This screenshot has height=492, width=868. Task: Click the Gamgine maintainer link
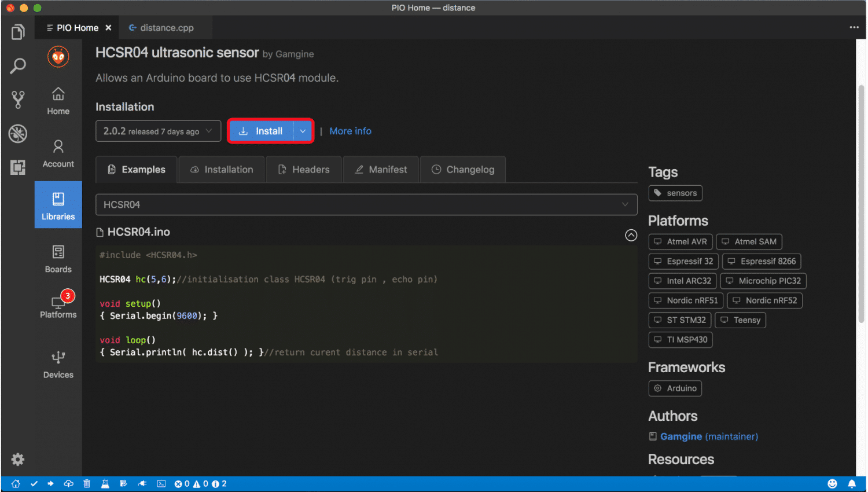681,436
